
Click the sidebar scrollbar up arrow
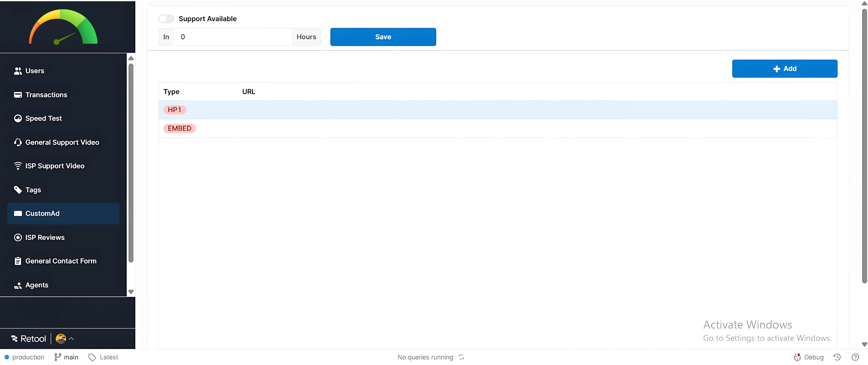coord(131,58)
